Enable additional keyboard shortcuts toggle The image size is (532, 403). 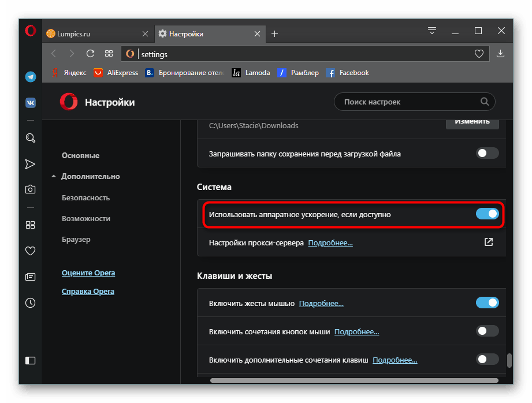[x=487, y=359]
